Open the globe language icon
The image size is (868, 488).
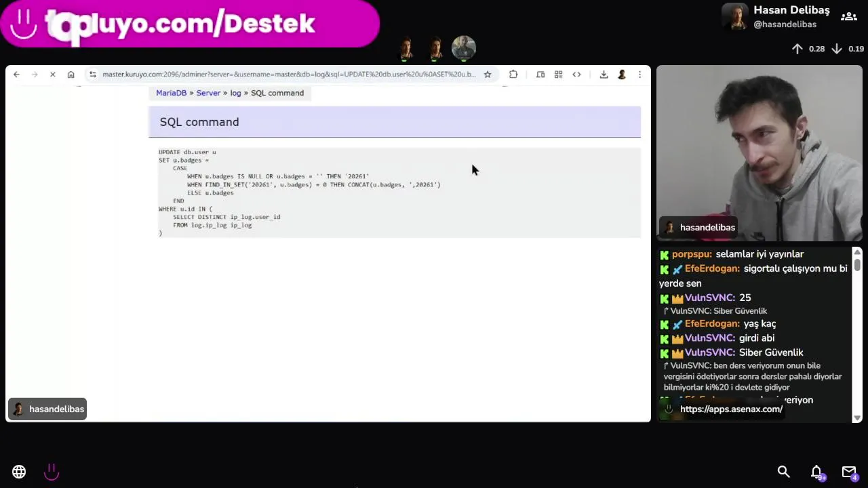pos(19,472)
